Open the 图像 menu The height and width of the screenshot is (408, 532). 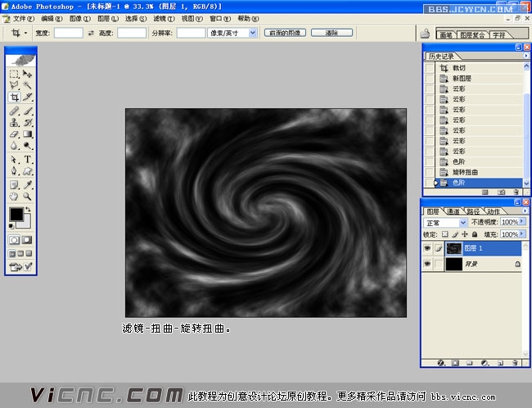click(79, 18)
